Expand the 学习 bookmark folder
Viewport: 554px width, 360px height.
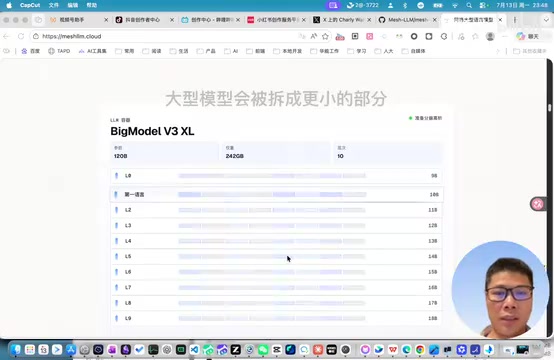(x=356, y=51)
